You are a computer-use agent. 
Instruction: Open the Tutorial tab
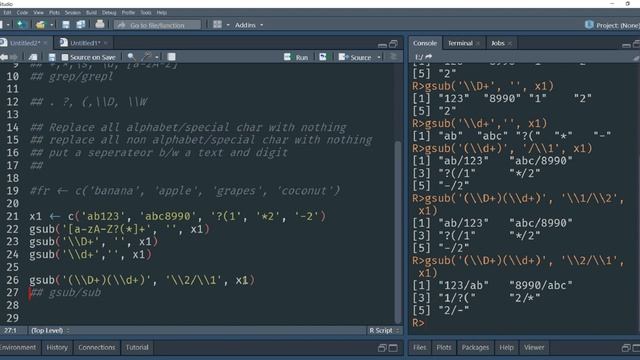click(x=137, y=347)
